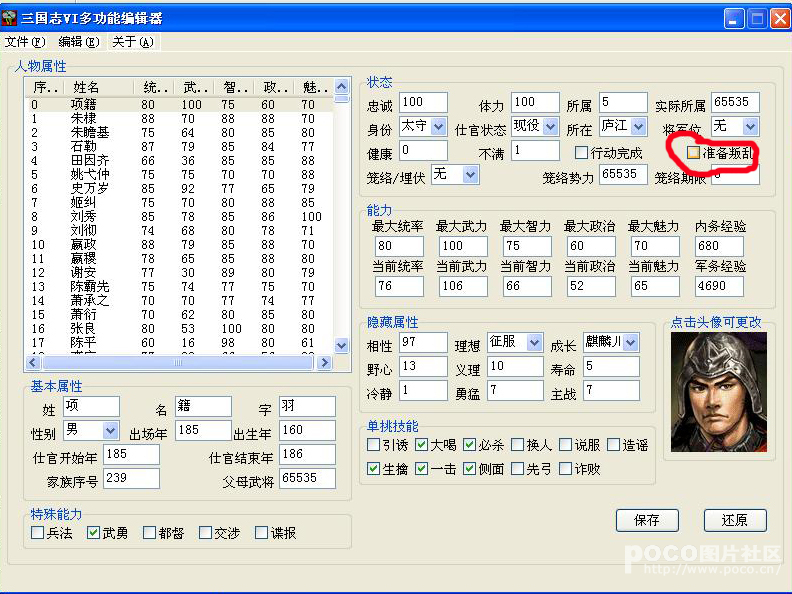Toggle the 行动完成 checkbox
Screen dimensions: 792x594
click(581, 153)
